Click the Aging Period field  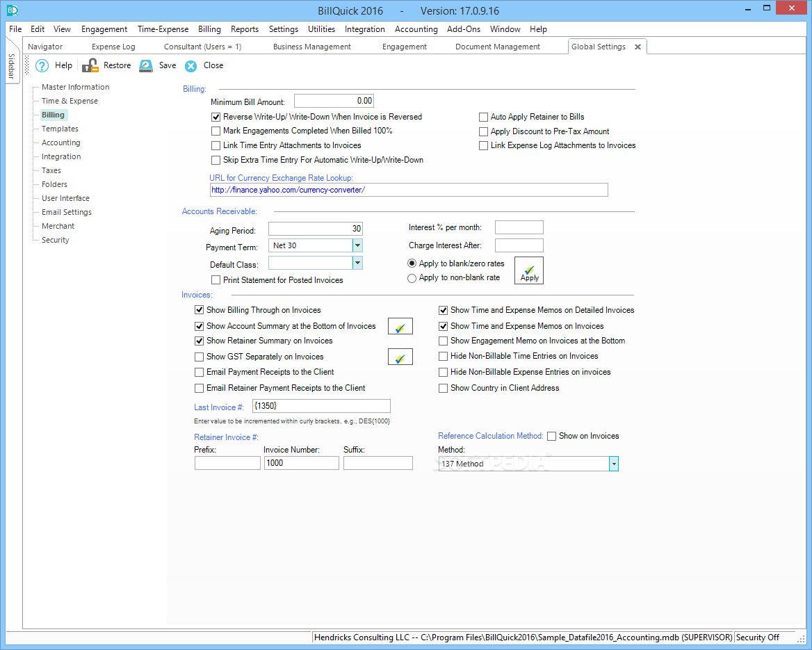click(x=316, y=229)
